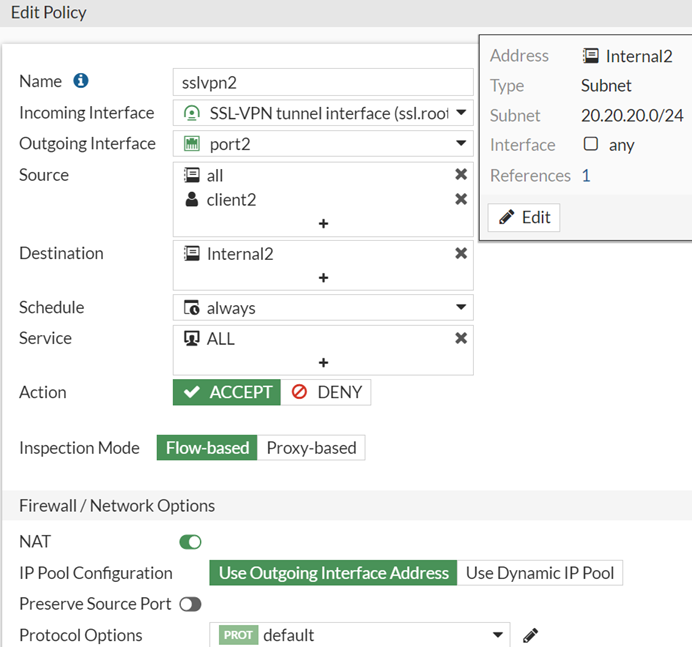692x647 pixels.
Task: Select Proxy-based inspection mode
Action: tap(311, 448)
